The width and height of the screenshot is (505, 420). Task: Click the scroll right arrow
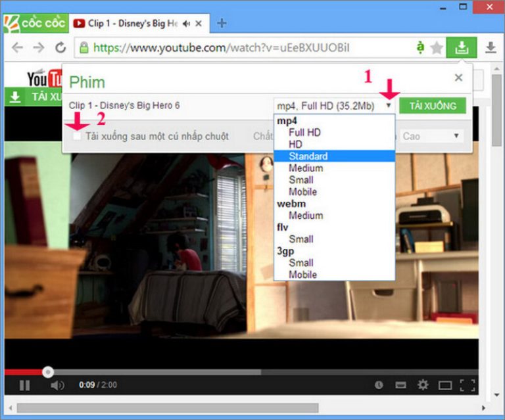tap(483, 408)
